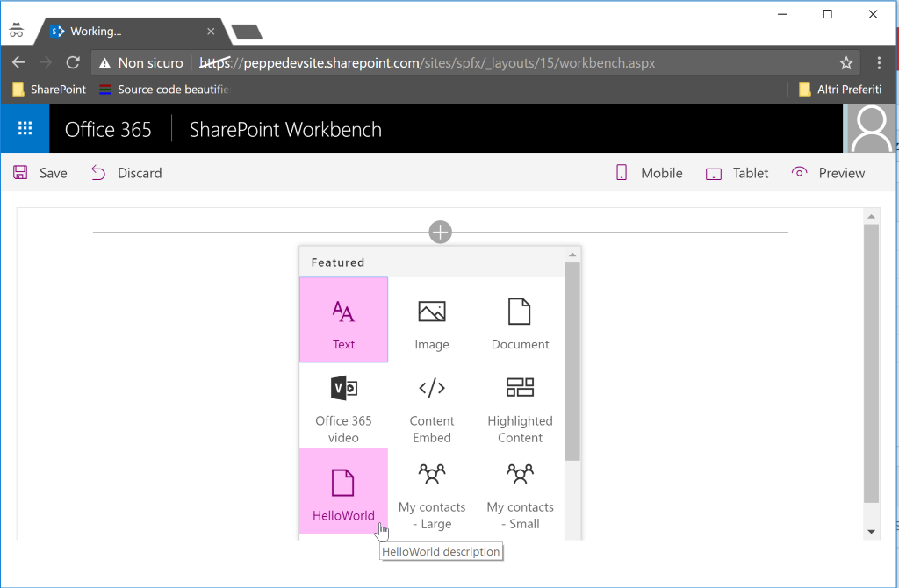Switch to Mobile preview
The height and width of the screenshot is (588, 899).
(x=649, y=173)
